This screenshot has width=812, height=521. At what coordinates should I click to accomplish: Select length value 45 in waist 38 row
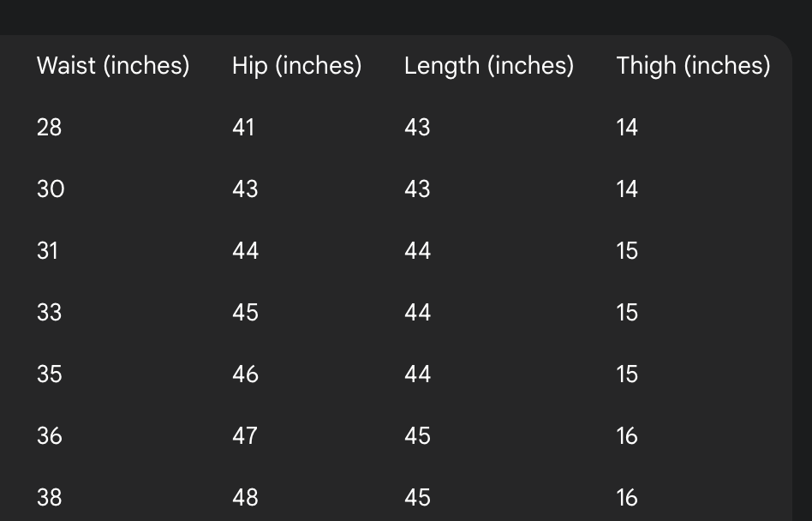click(x=417, y=497)
